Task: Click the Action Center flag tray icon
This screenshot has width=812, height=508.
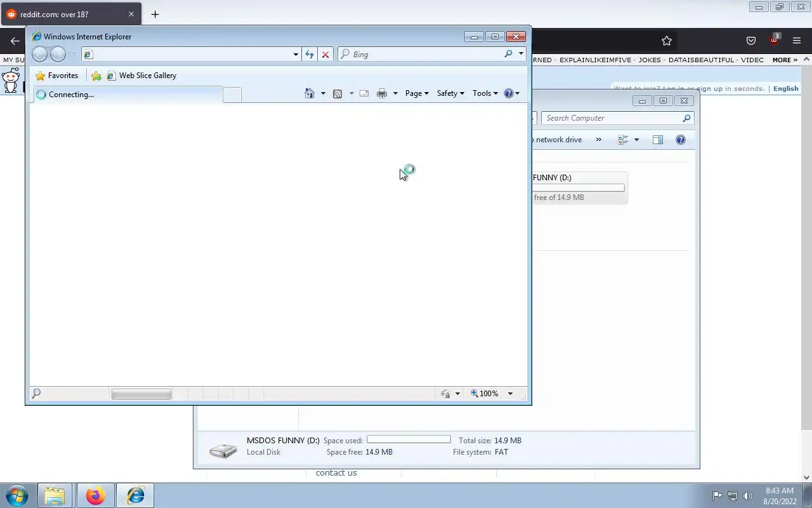Action: point(717,496)
